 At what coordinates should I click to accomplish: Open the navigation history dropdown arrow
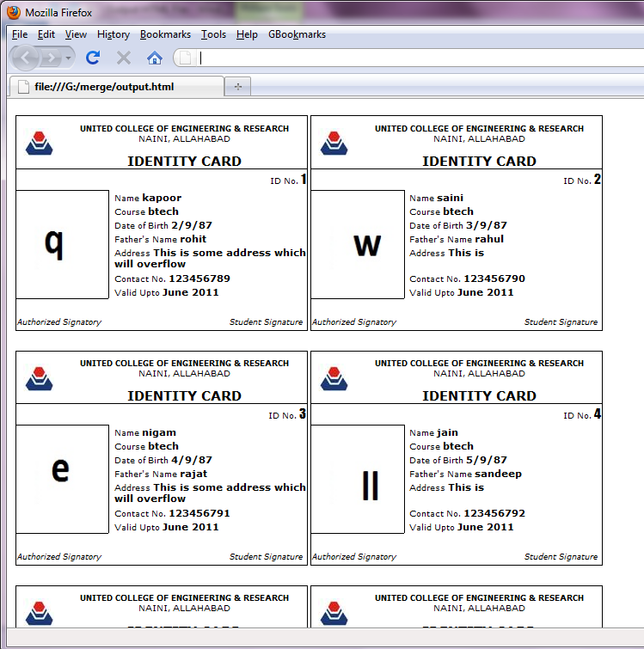pos(68,58)
